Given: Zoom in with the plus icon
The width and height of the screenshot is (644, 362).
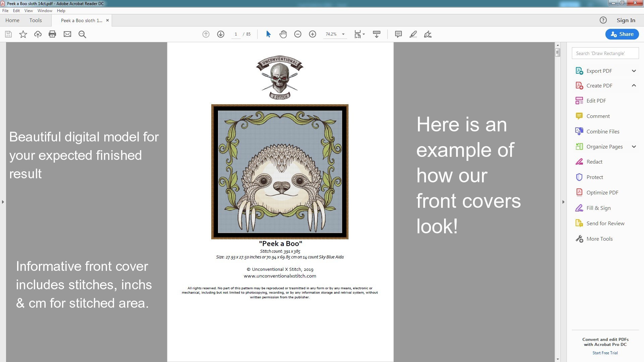Looking at the screenshot, I should point(313,34).
